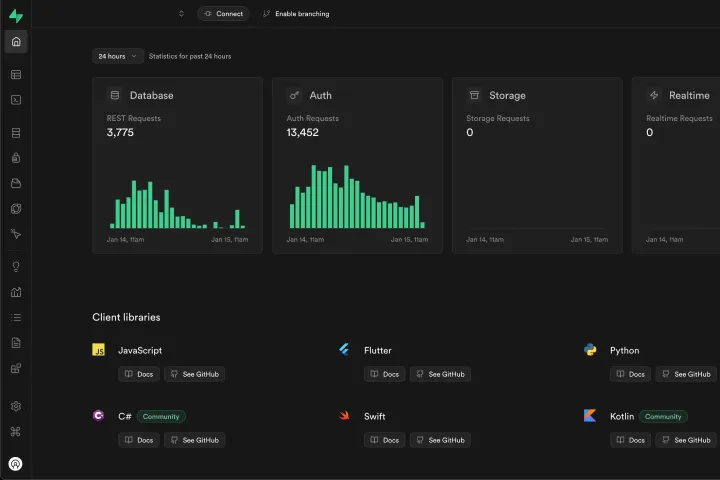Screen dimensions: 720x480
Task: Open the Table Editor sidebar icon
Action: (x=16, y=74)
